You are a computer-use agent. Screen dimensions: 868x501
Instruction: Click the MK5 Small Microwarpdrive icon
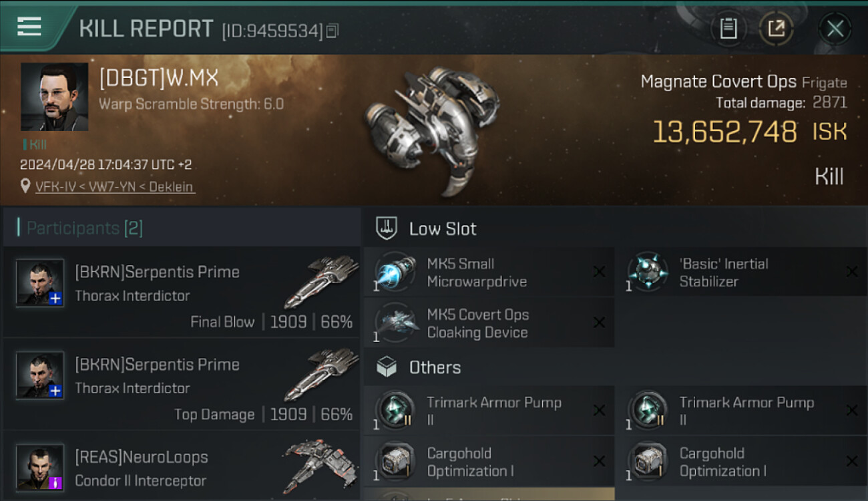395,273
